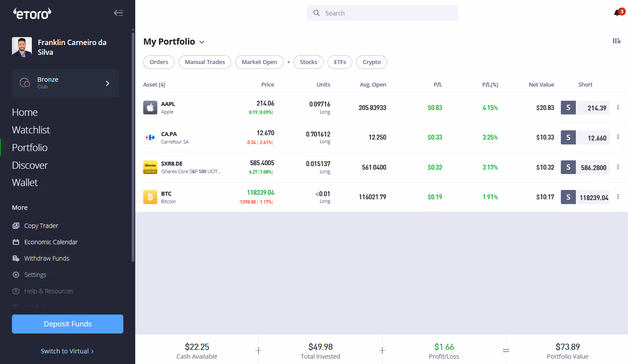Open the three-dot menu for BTC row

pyautogui.click(x=618, y=197)
